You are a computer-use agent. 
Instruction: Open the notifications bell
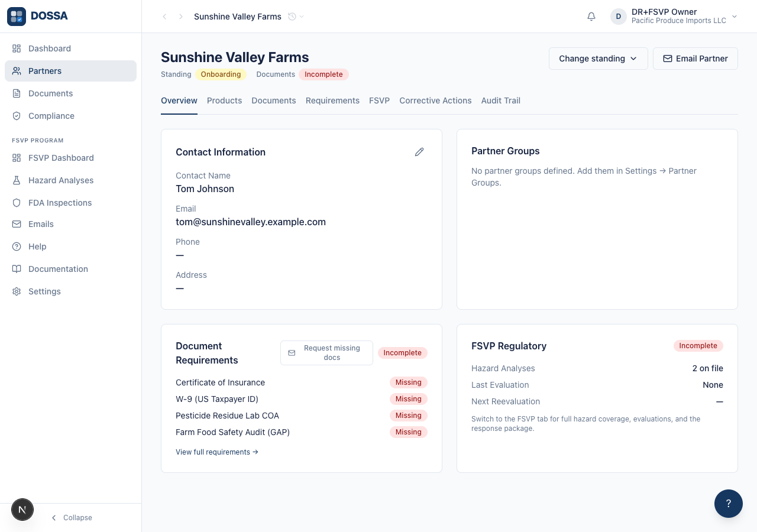[x=591, y=17]
